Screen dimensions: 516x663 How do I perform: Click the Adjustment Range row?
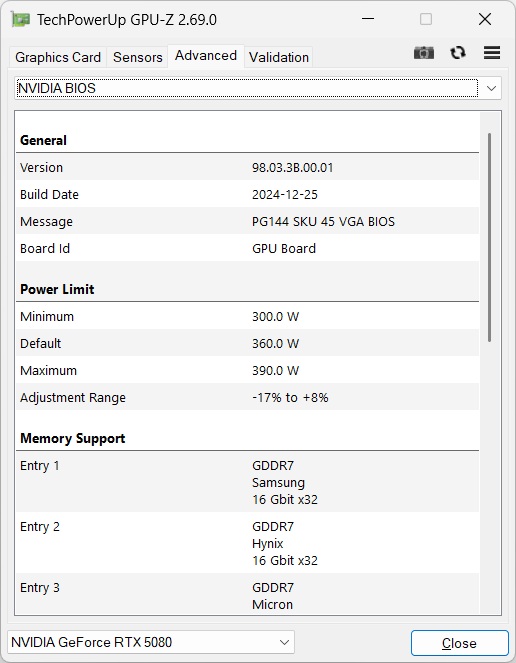[247, 397]
